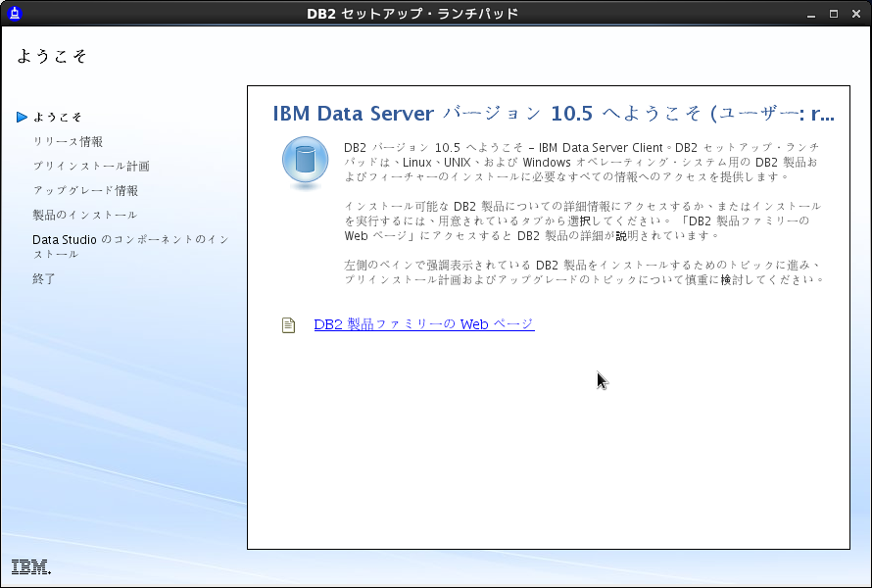Viewport: 872px width, 588px height.
Task: Open the プリインストール計画 section
Action: 91,166
